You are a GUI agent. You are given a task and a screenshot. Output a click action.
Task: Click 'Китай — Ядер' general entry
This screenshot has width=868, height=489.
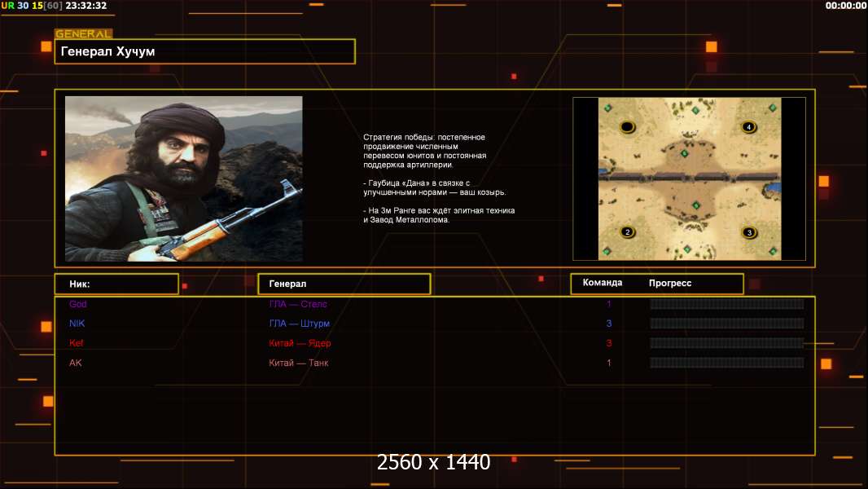pos(300,343)
